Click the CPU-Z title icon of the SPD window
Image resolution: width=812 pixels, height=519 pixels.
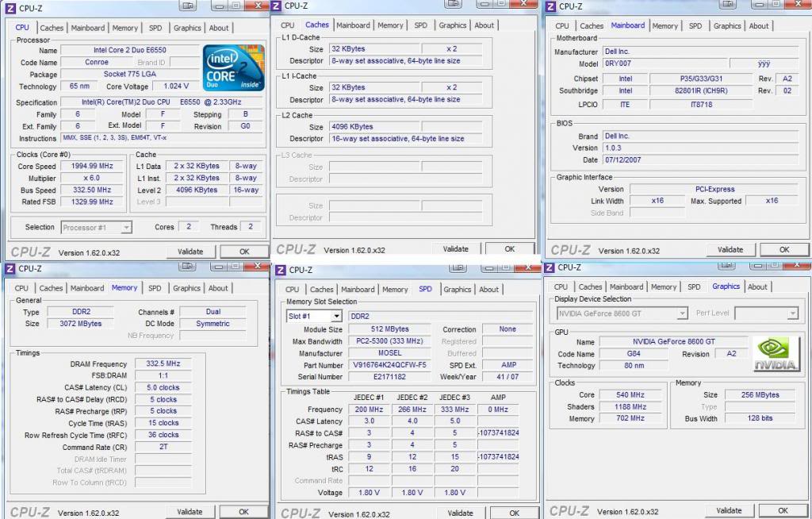[x=282, y=271]
